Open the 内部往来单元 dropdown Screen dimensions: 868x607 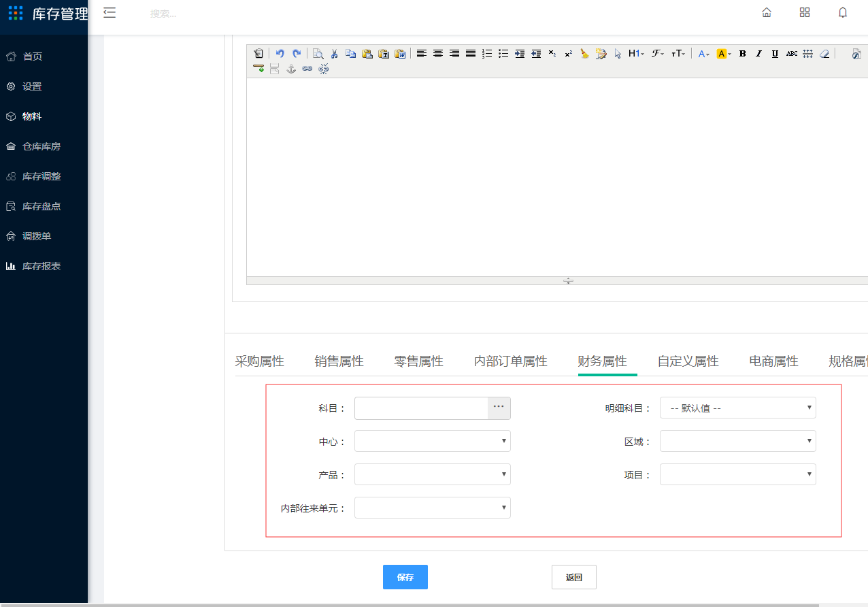click(433, 508)
